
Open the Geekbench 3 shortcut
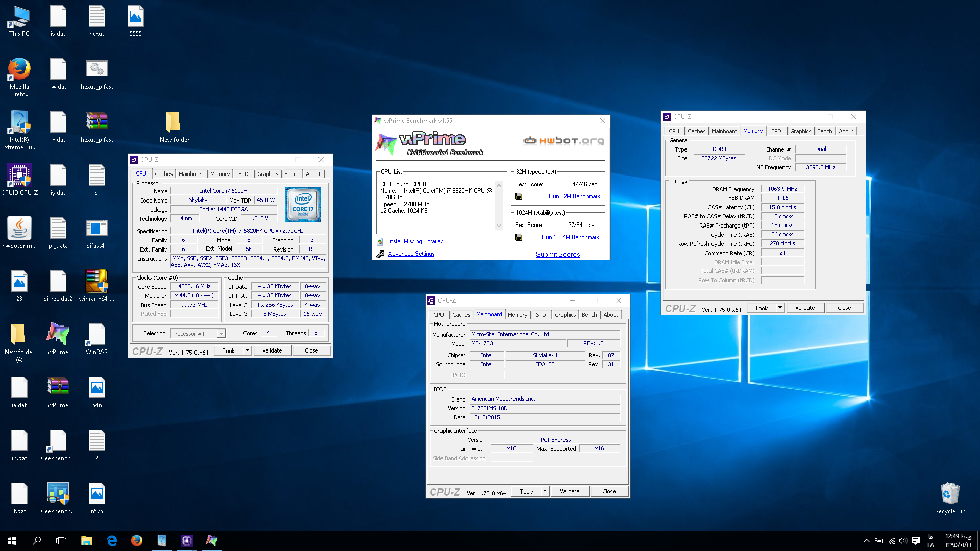click(58, 445)
